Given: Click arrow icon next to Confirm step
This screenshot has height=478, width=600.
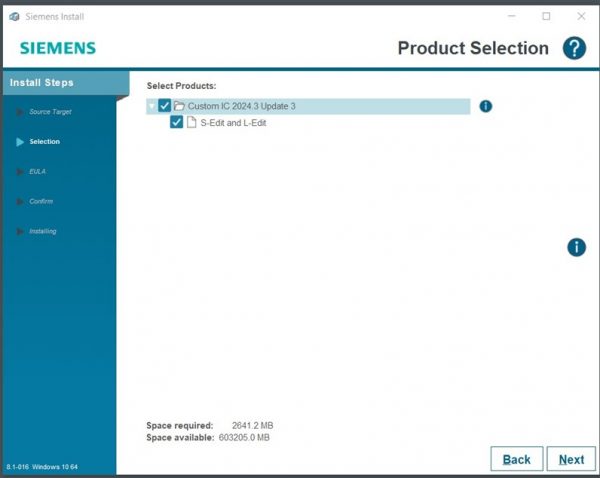Looking at the screenshot, I should point(20,201).
